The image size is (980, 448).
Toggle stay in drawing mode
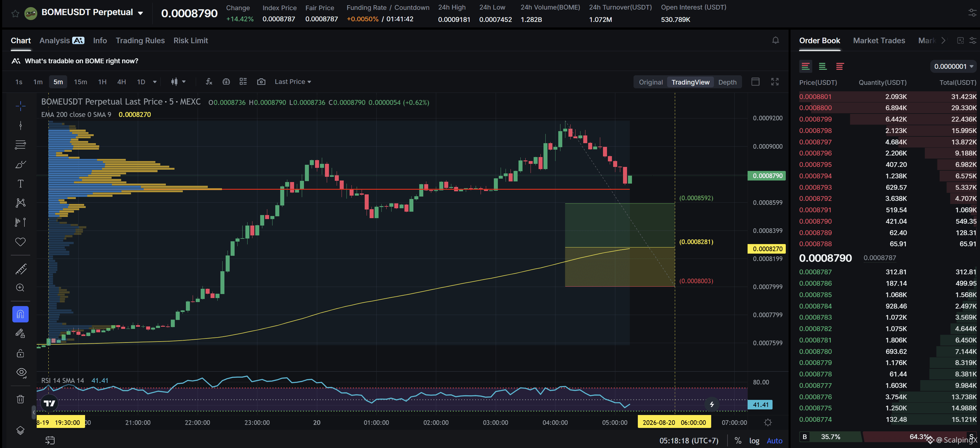pos(21,334)
